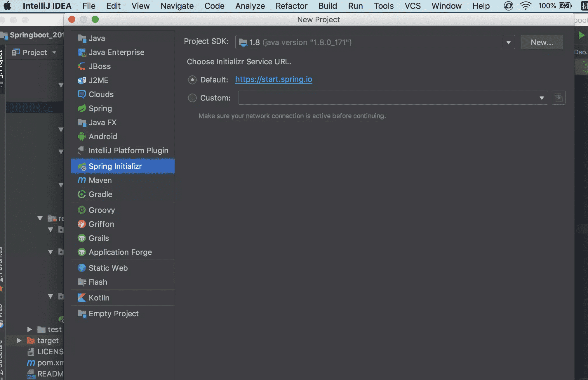
Task: Select the Springboot project root label
Action: [x=36, y=35]
